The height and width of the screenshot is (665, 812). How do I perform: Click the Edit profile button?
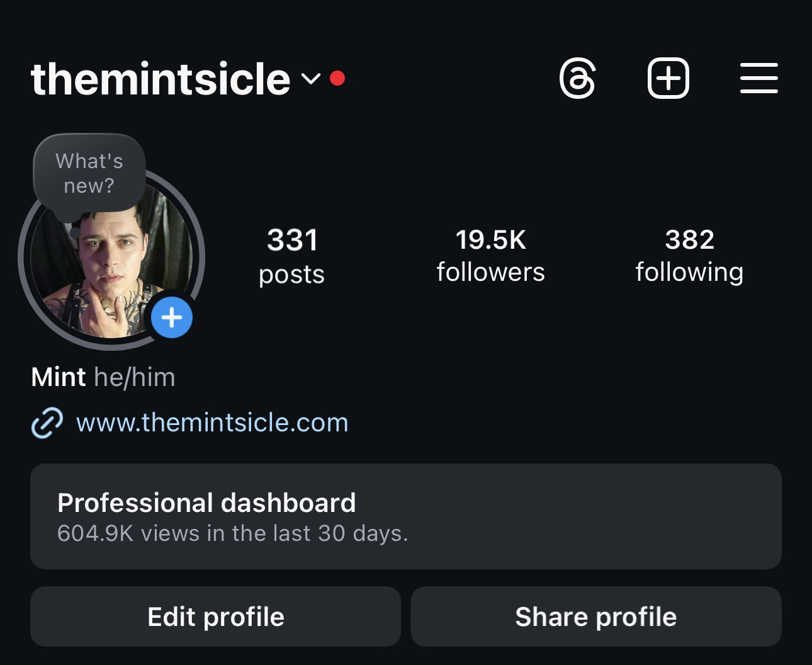pos(216,617)
